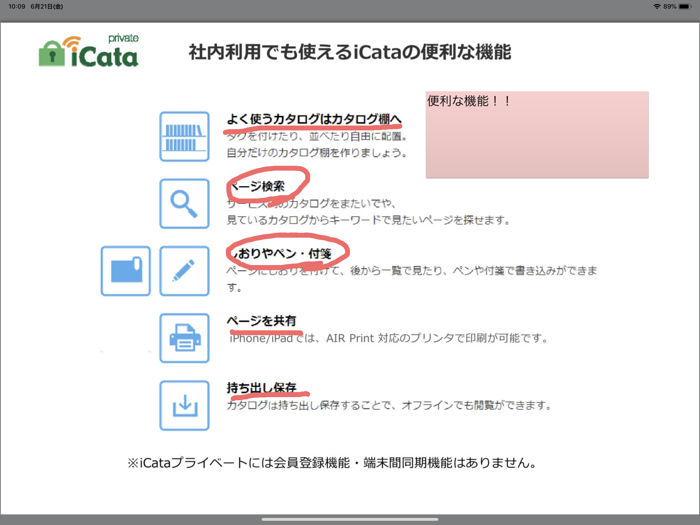Click the '持ち出し保存' heading

pyautogui.click(x=262, y=387)
